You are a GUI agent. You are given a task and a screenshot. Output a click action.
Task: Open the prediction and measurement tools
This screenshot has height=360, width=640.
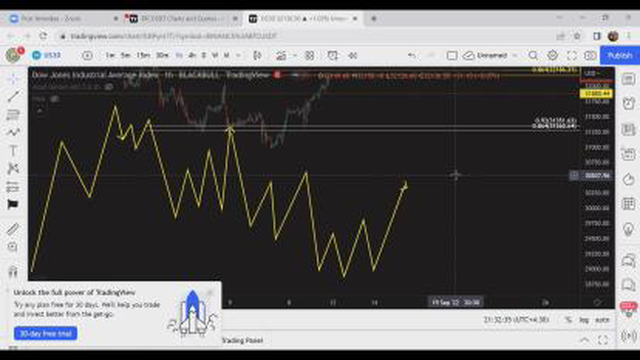pos(13,168)
